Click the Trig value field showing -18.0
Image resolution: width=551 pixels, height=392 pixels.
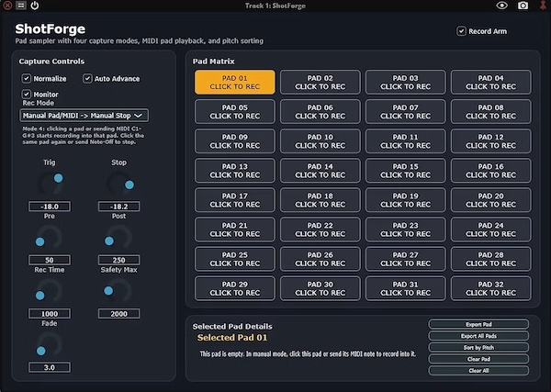(x=50, y=207)
